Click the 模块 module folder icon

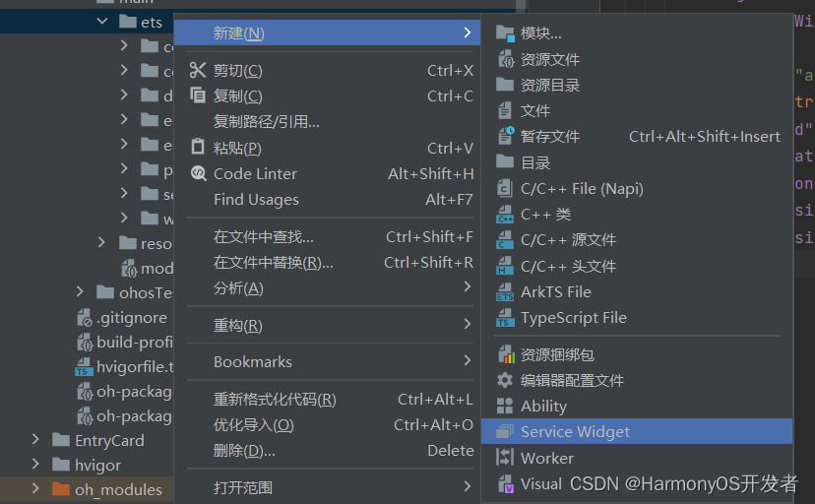coord(505,33)
